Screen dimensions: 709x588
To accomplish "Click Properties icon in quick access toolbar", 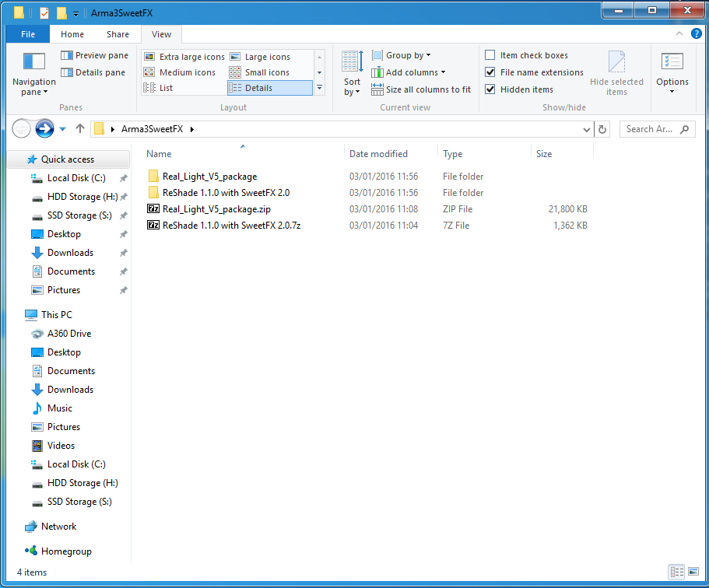I will point(44,13).
